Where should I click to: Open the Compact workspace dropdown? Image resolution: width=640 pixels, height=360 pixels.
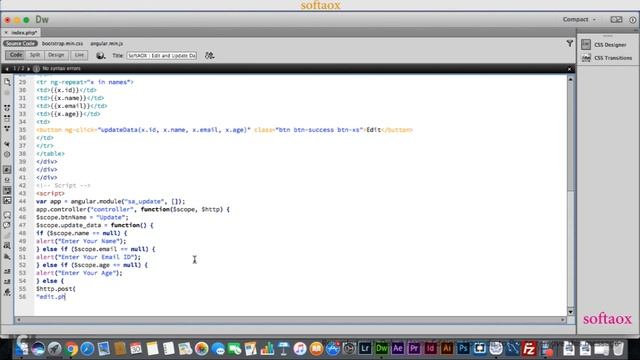pyautogui.click(x=579, y=20)
